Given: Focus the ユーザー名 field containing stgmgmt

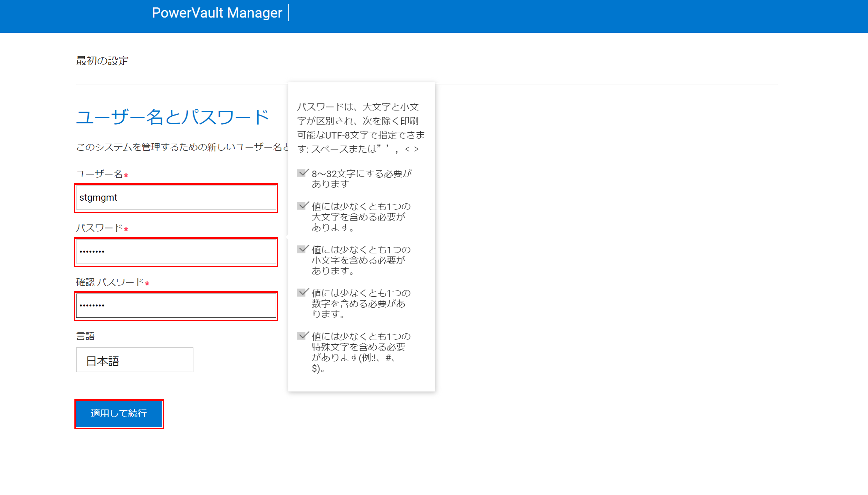Looking at the screenshot, I should click(x=176, y=198).
